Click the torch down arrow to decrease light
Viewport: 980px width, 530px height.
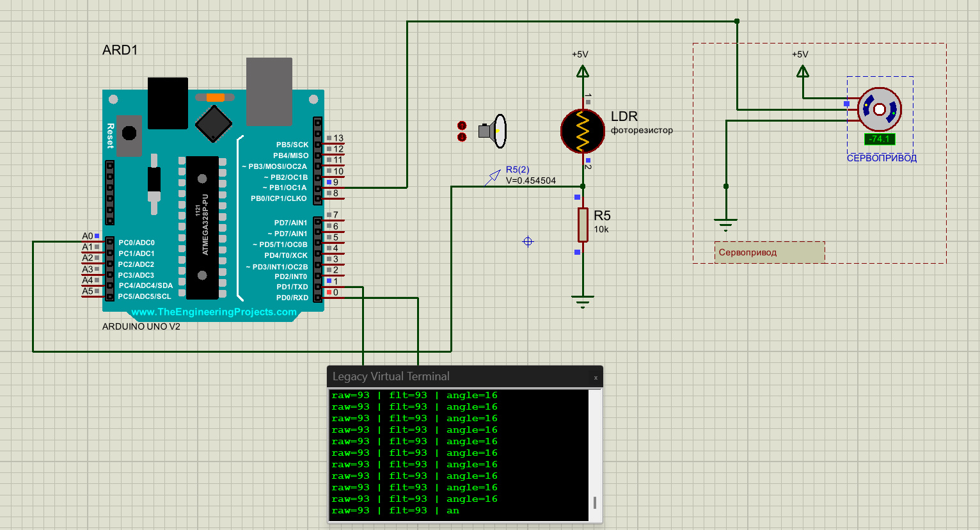(462, 137)
